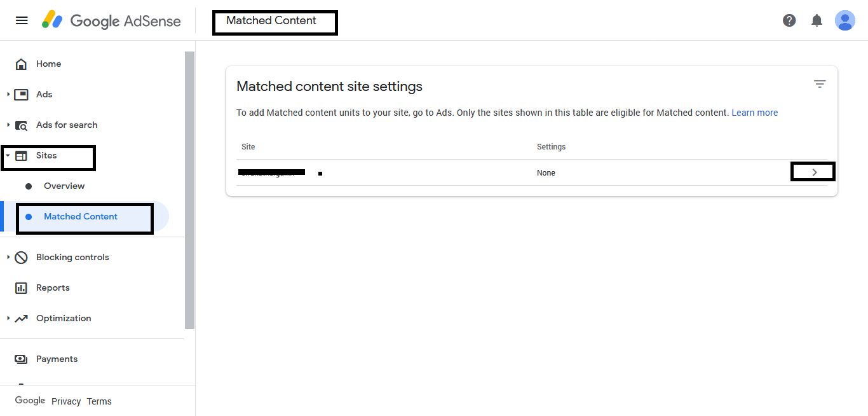
Task: Expand the Ads for search section
Action: click(8, 125)
